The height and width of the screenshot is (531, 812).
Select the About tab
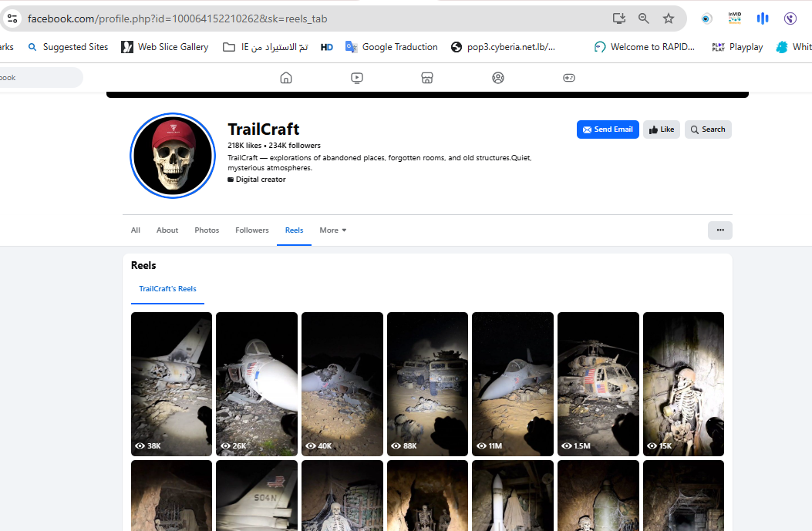[x=167, y=230]
